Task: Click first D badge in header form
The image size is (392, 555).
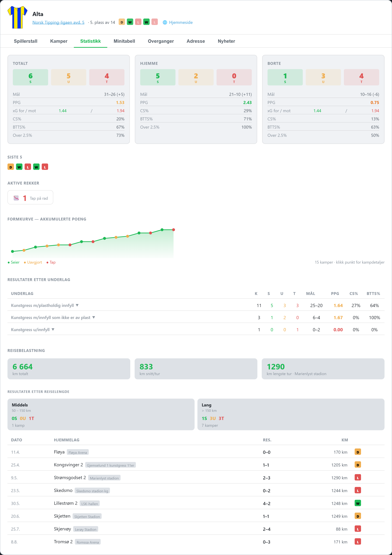Action: pos(122,22)
